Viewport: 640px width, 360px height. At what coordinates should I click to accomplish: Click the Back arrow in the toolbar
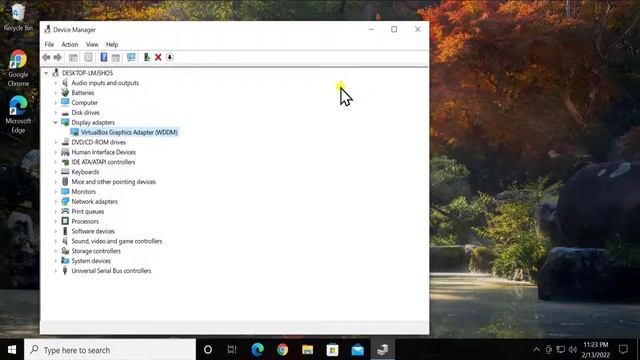click(46, 58)
